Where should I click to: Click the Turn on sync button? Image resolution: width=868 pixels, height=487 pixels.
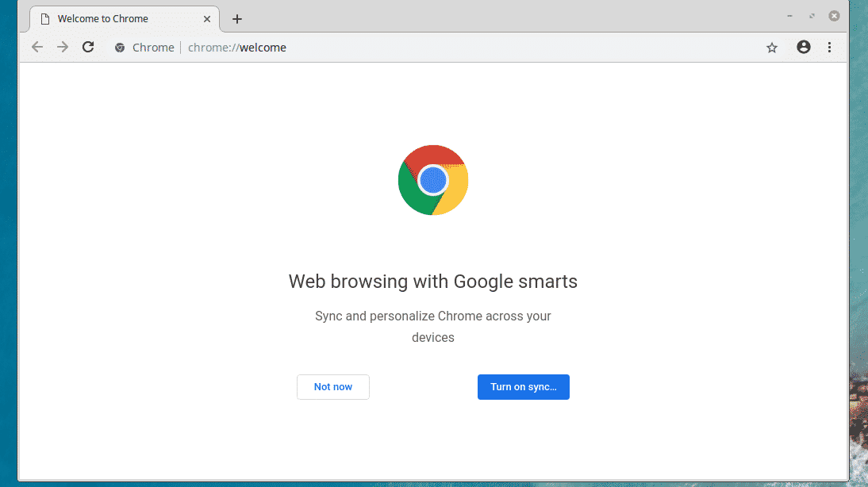[x=523, y=387]
